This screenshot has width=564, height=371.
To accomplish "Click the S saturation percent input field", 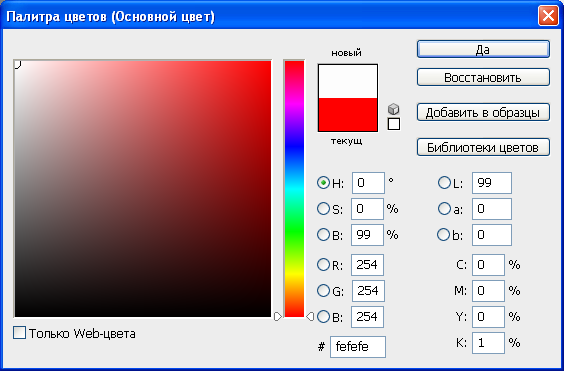I will click(x=367, y=209).
